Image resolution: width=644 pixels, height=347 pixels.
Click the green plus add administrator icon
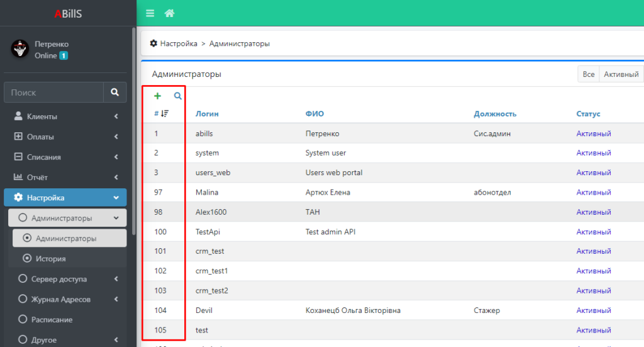pos(157,96)
